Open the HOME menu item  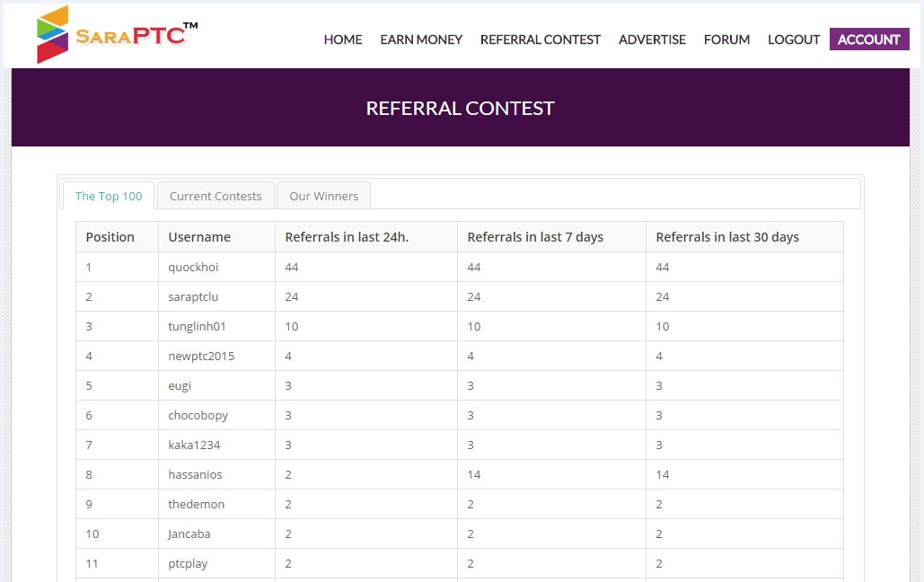(x=343, y=40)
